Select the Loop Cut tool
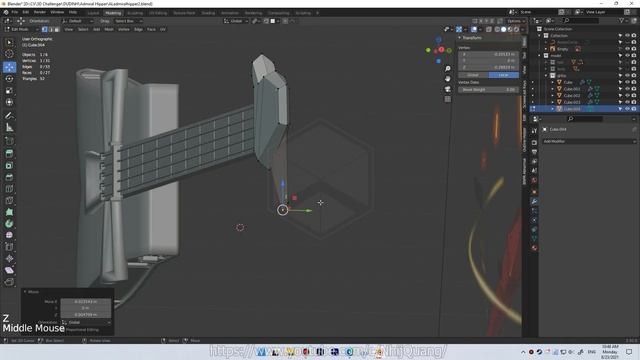The image size is (640, 360). point(9,189)
